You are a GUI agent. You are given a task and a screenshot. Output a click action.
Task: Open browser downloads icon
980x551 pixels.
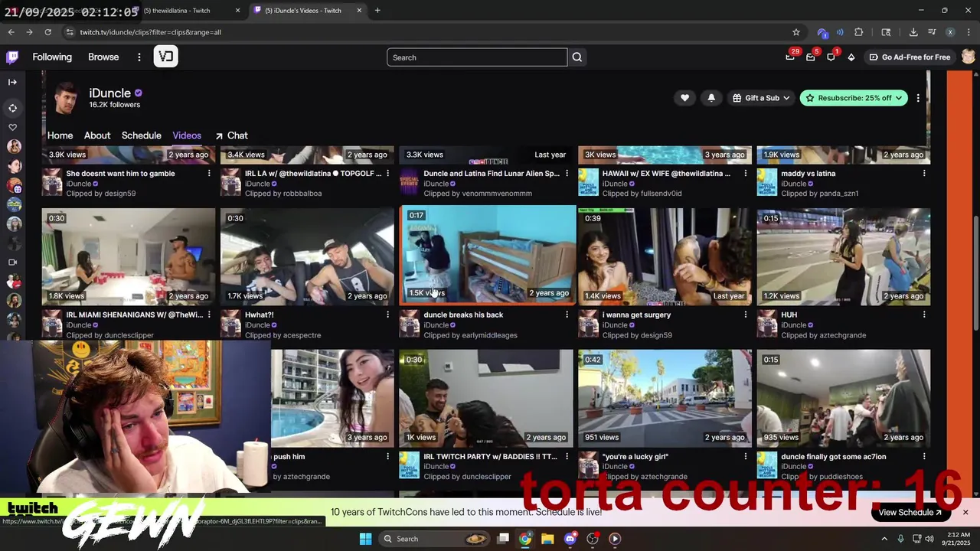click(913, 32)
